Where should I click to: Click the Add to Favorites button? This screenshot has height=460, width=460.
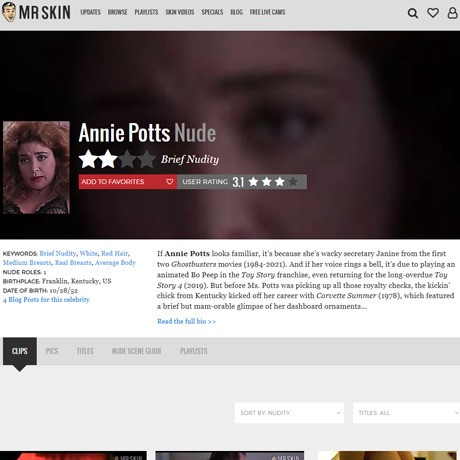coord(128,182)
